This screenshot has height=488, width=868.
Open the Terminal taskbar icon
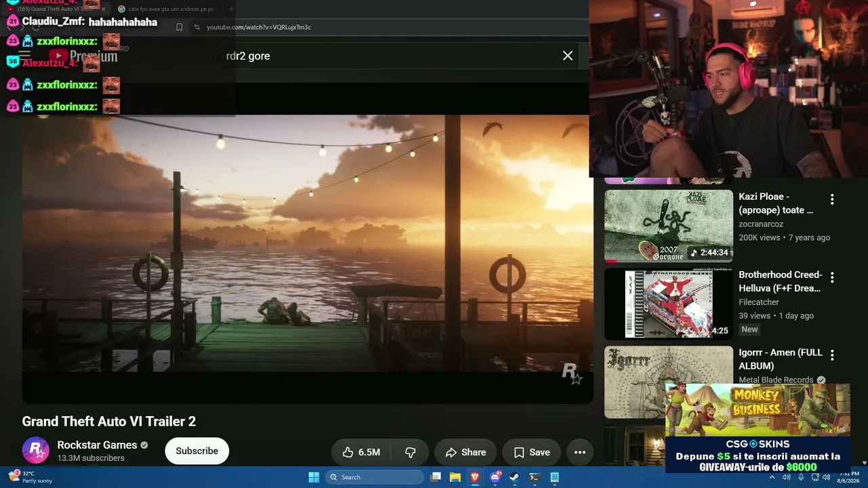point(534,477)
